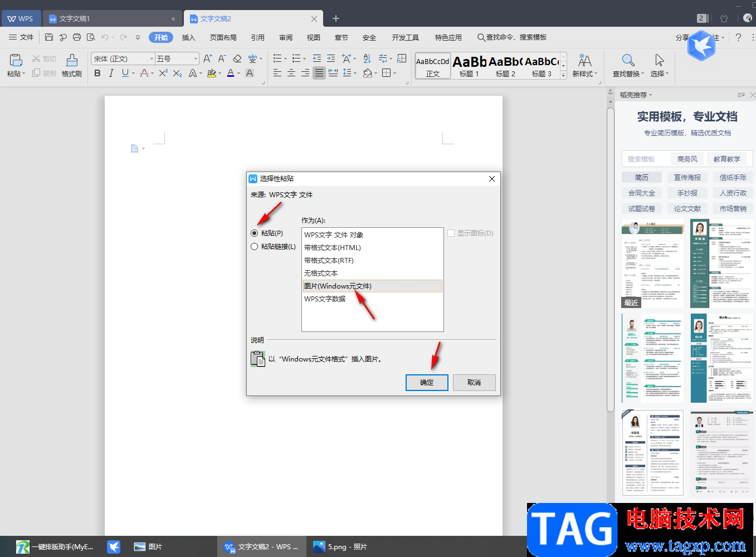This screenshot has width=756, height=557.
Task: Click the Print icon in quick toolbar
Action: 77,37
